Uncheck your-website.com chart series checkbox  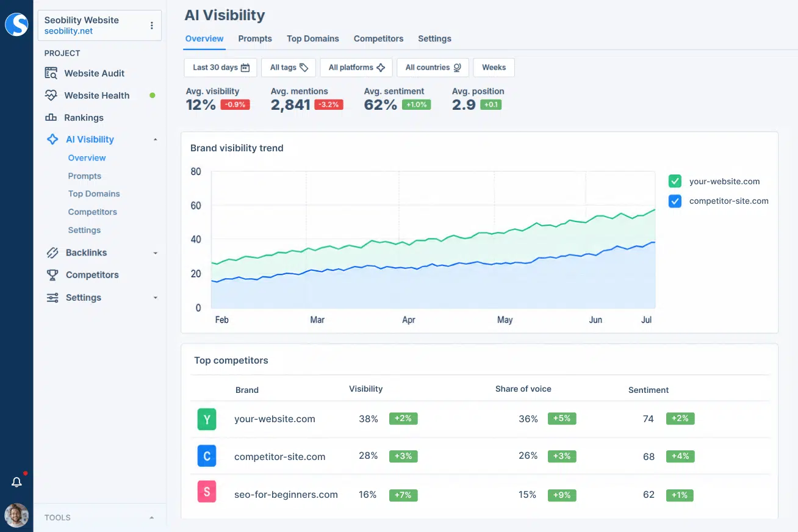click(675, 181)
